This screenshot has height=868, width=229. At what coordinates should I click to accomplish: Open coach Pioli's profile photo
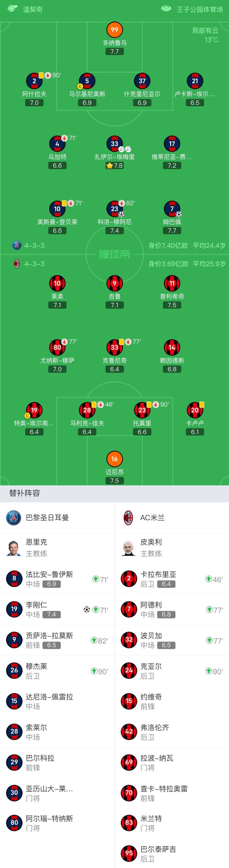pos(128,548)
